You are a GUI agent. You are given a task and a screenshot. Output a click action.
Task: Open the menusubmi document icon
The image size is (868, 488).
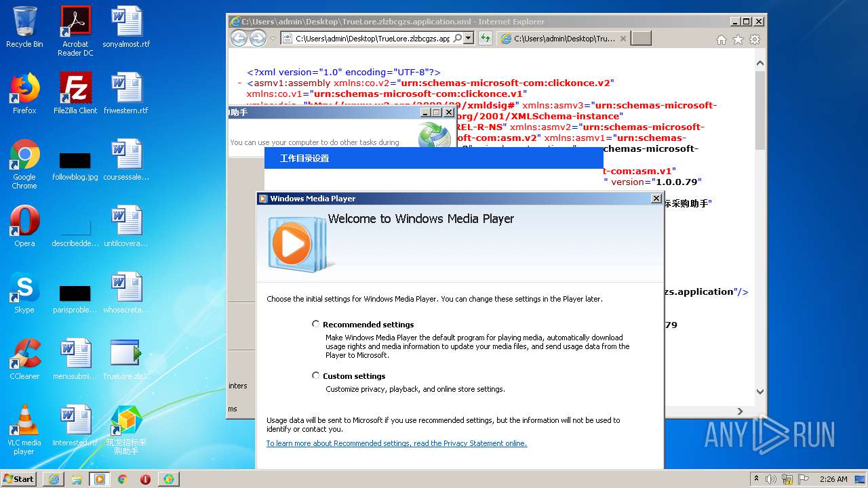point(75,359)
